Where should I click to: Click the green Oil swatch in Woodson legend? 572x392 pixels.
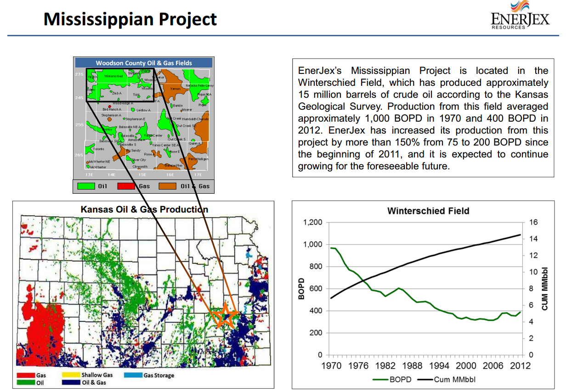click(86, 186)
